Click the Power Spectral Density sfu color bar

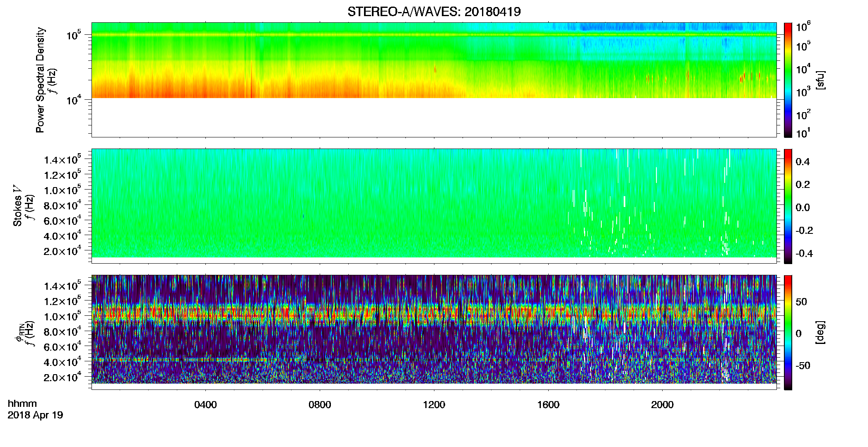788,80
